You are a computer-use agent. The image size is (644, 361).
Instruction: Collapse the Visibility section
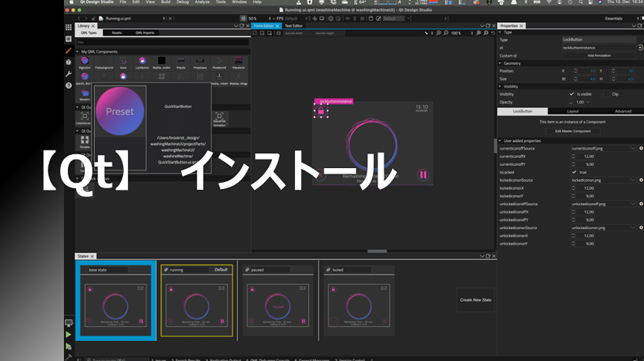(x=500, y=86)
